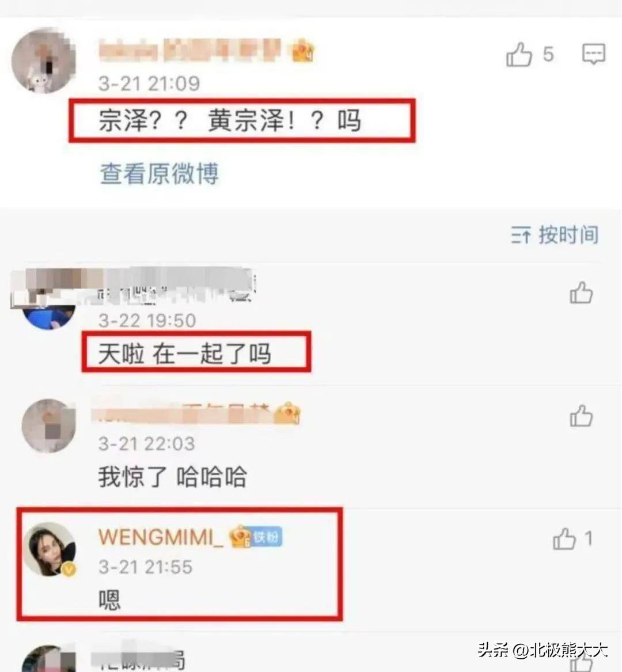Image resolution: width=622 pixels, height=672 pixels.
Task: Tap the crown membership badge beside WENGMIMI_
Action: click(240, 537)
